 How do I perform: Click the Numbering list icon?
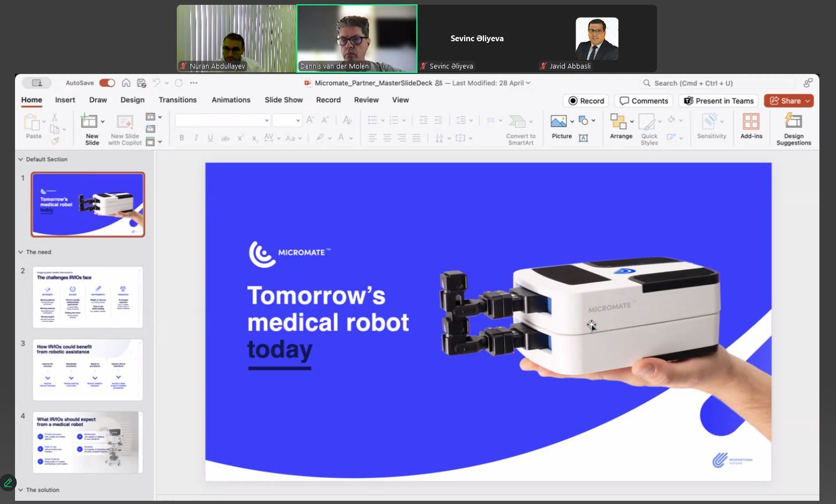coord(394,121)
